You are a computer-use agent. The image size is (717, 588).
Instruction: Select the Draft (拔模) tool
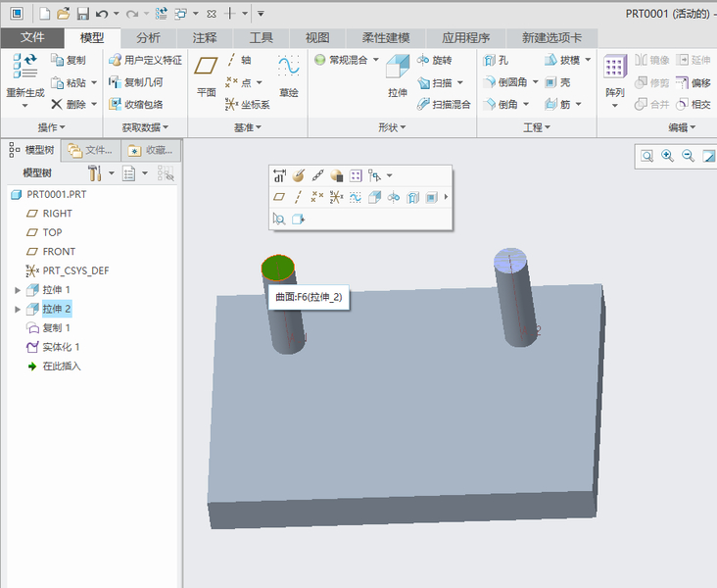pos(562,60)
